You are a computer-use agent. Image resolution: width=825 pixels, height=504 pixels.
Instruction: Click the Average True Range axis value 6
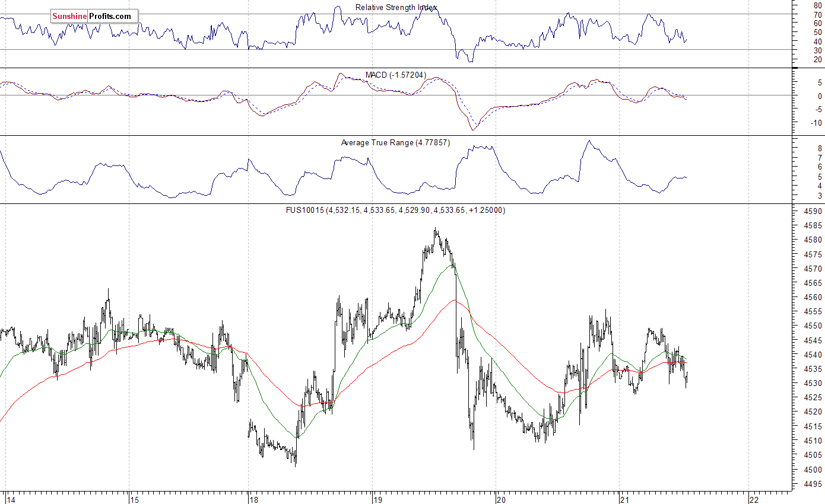point(820,167)
